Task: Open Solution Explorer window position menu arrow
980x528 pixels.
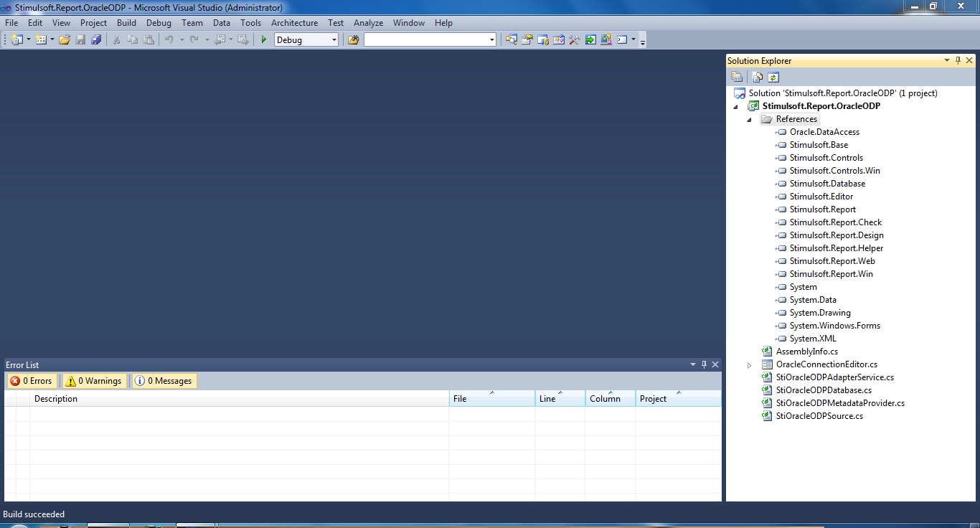Action: pos(947,61)
